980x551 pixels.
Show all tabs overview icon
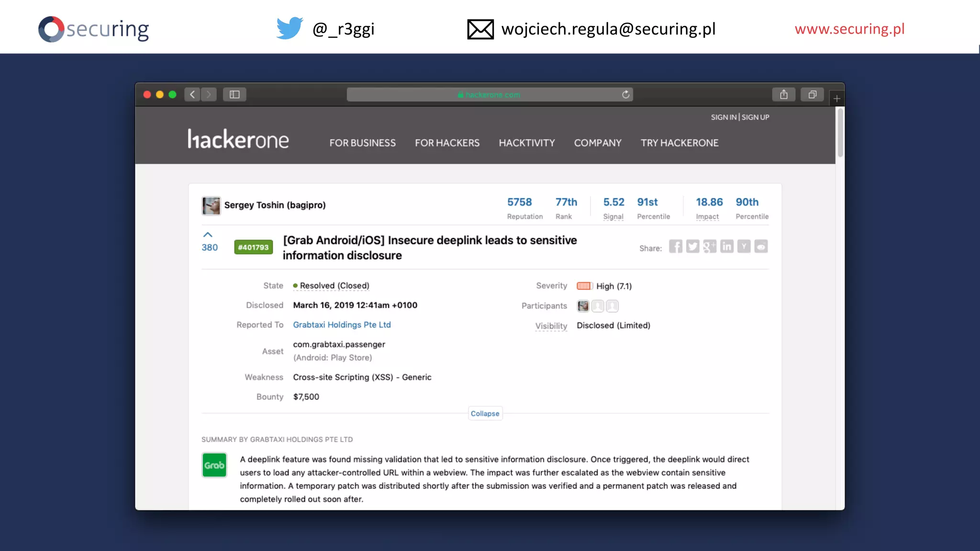[812, 94]
